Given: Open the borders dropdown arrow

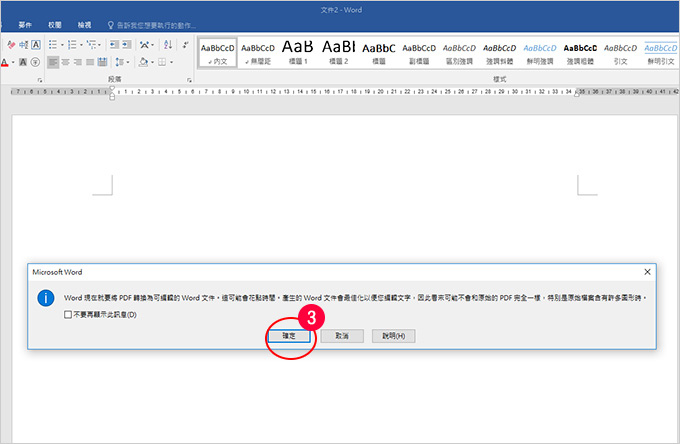Looking at the screenshot, I should (172, 62).
